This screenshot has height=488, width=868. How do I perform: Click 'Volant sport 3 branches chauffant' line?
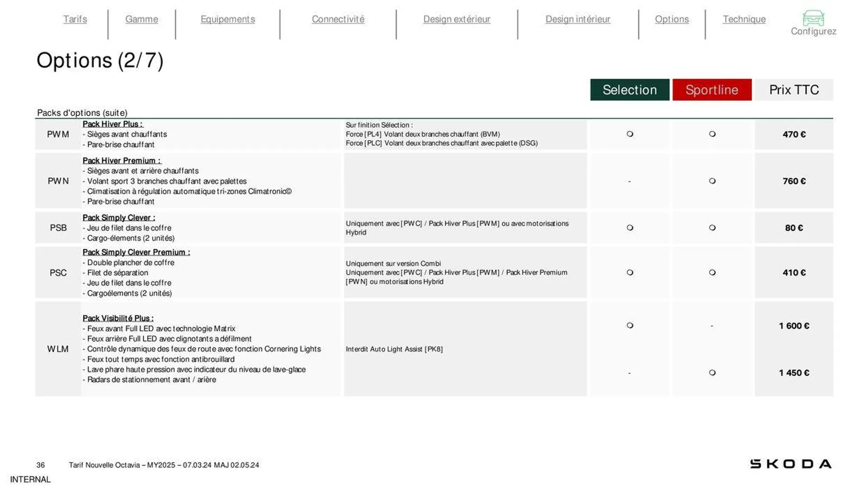pos(165,181)
